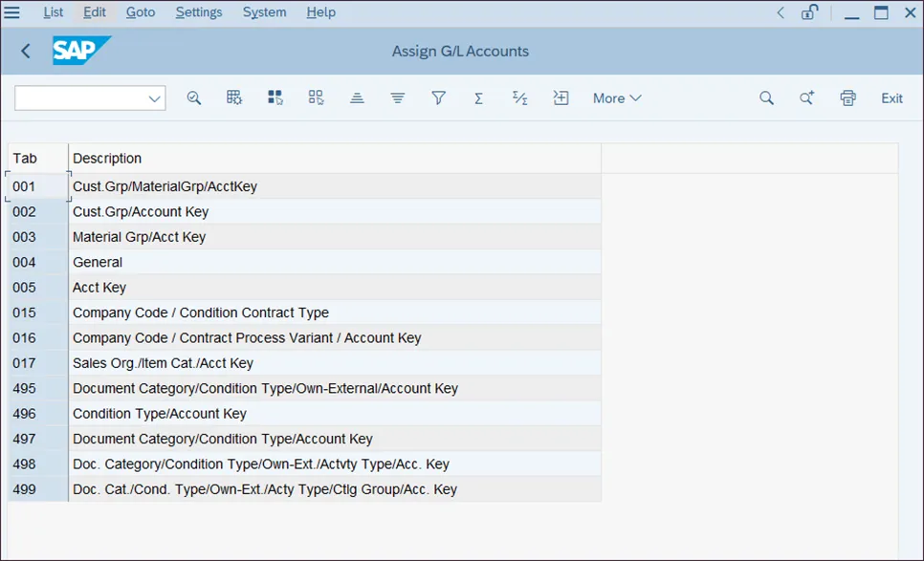
Task: Click the Print icon
Action: point(847,98)
